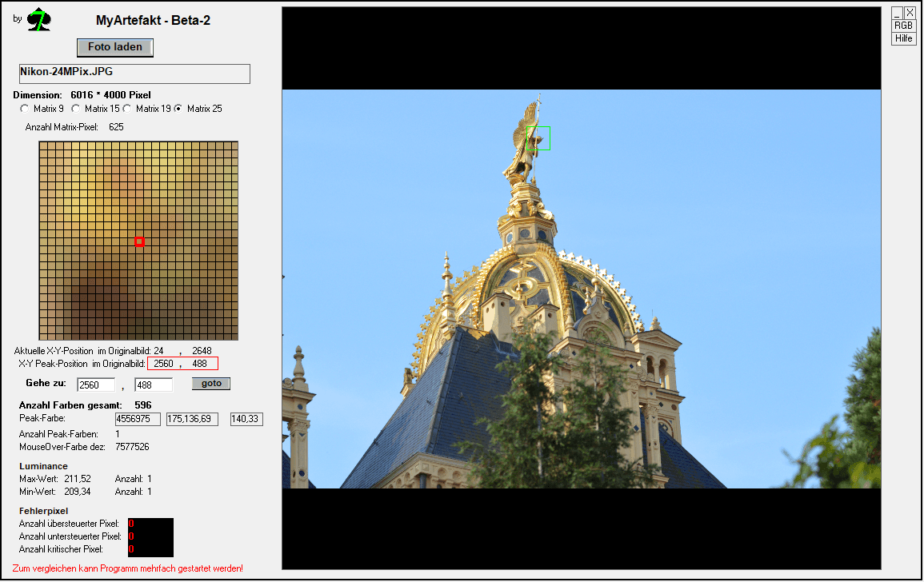Click the filename field Nikon-24MPix.JPG

[x=134, y=74]
